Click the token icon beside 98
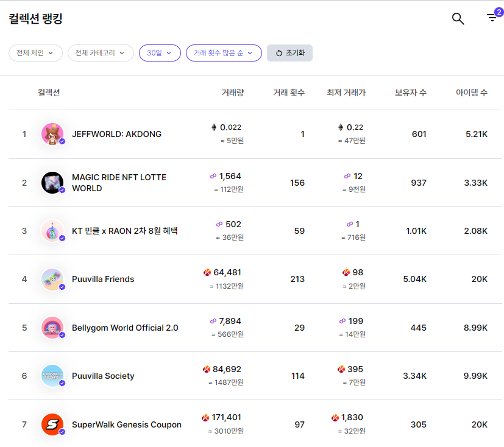Viewport: 504px width, 447px height. pyautogui.click(x=346, y=272)
